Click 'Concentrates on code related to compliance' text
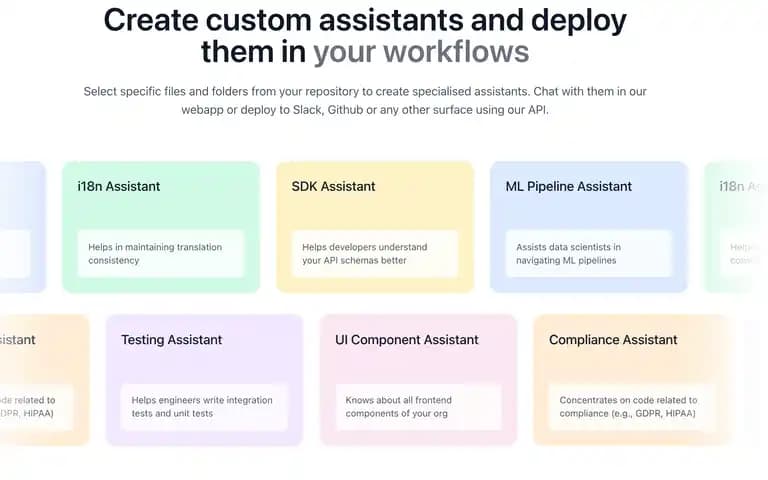The height and width of the screenshot is (480, 768). click(x=628, y=407)
